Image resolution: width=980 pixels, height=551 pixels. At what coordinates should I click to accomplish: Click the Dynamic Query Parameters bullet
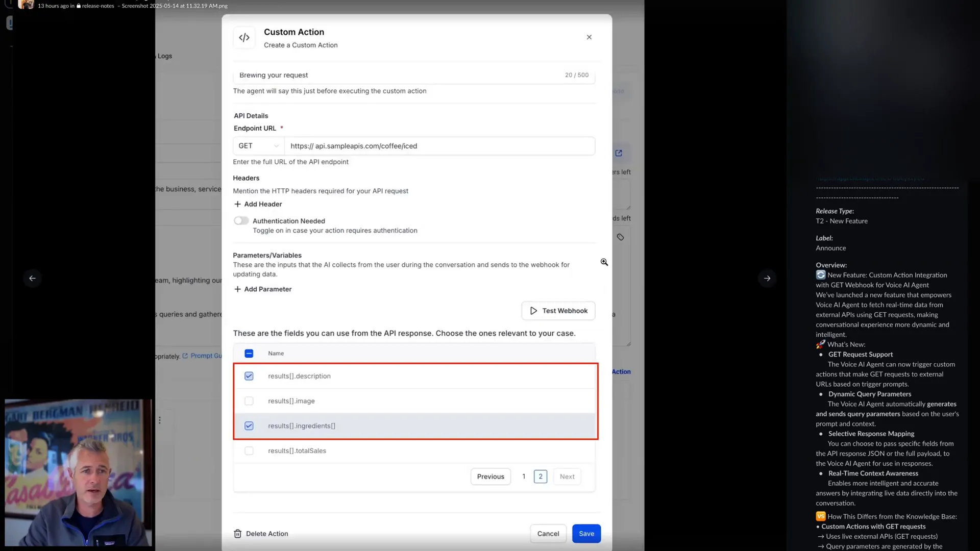[x=870, y=394]
